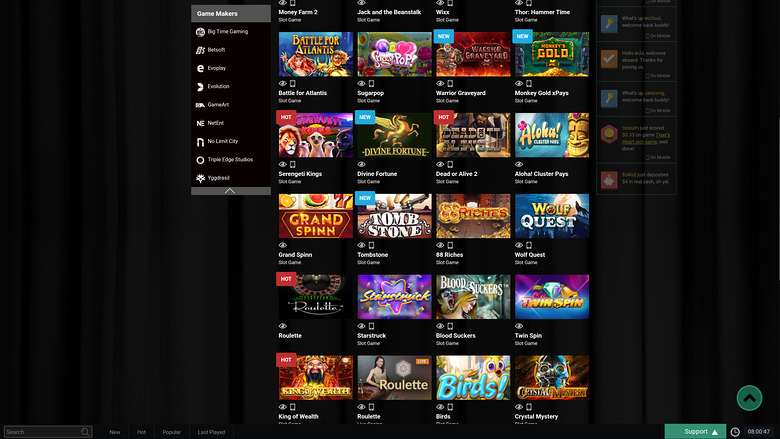Switch to the Popular tab
The image size is (780, 439).
(172, 432)
